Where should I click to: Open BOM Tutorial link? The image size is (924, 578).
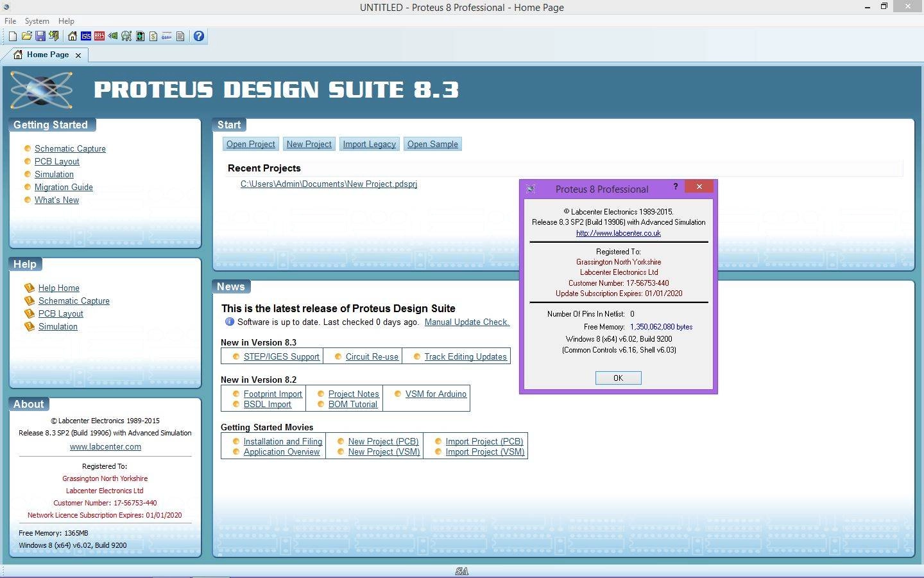pyautogui.click(x=353, y=404)
